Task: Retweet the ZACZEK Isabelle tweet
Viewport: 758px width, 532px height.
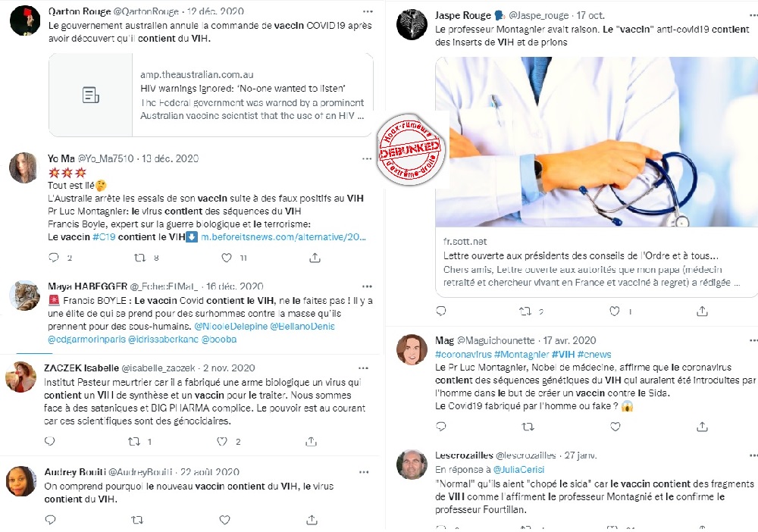Action: click(x=134, y=441)
